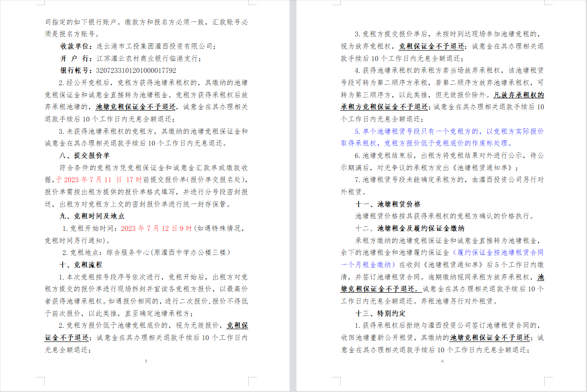Click the bank name "江苏灌云农村商业银行临港支行"
Image resolution: width=587 pixels, height=392 pixels.
[x=148, y=58]
